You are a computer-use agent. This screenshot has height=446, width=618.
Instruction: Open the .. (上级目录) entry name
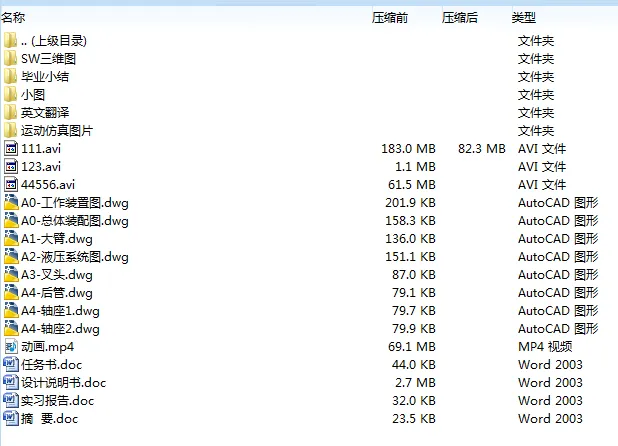(x=54, y=41)
